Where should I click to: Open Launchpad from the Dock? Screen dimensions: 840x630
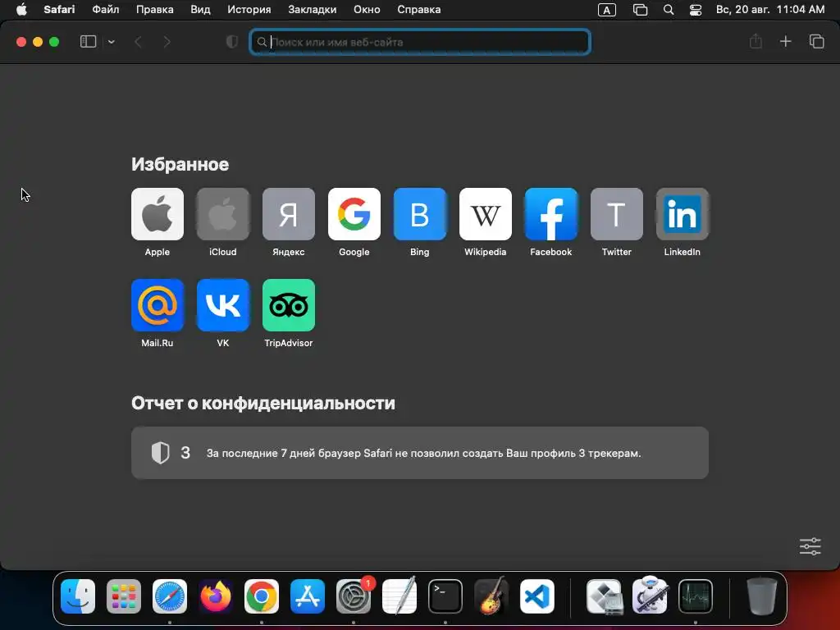pyautogui.click(x=124, y=596)
